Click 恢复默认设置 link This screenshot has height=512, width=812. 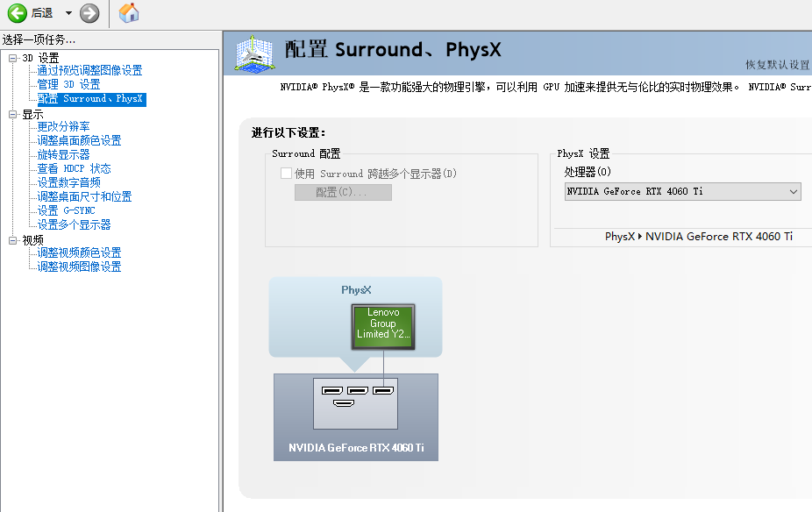[x=777, y=65]
